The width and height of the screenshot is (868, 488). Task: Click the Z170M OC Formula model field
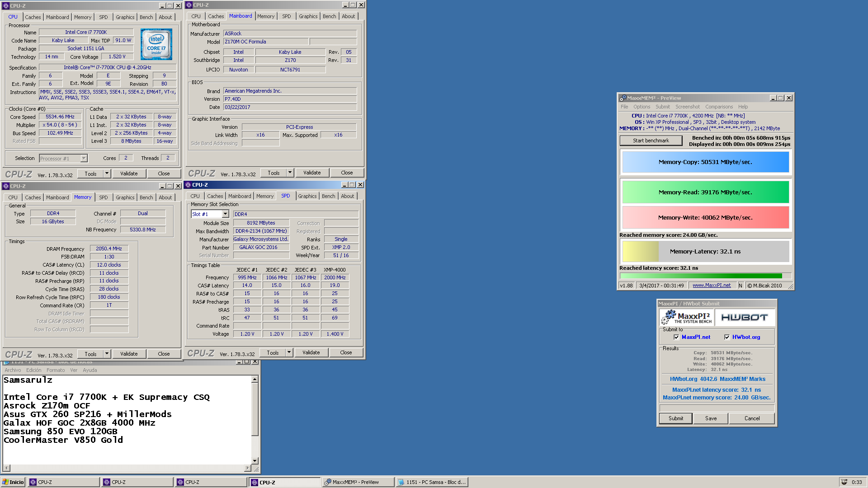(266, 42)
